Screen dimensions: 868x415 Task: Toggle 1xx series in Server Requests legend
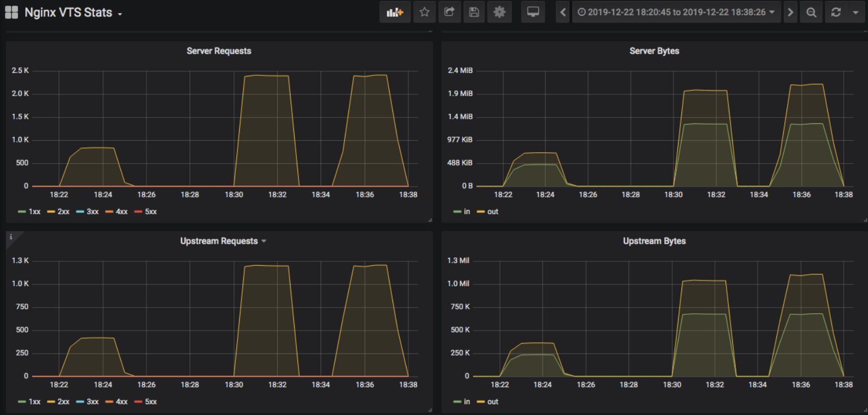(29, 211)
